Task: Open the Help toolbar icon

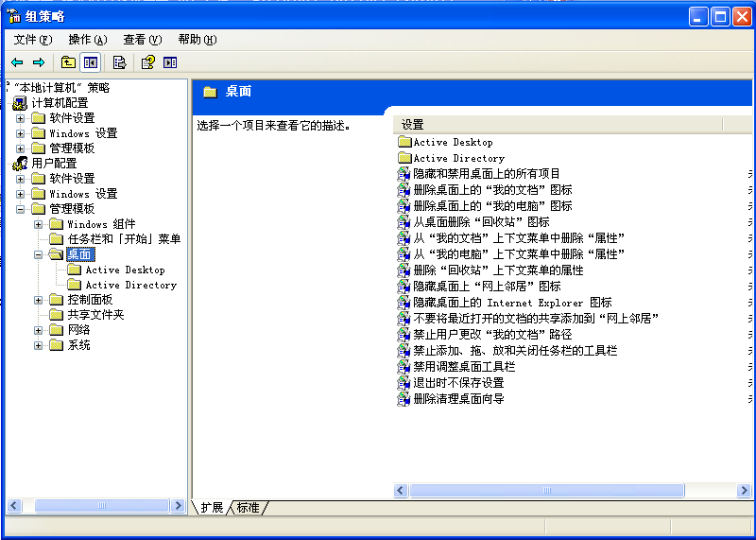Action: click(x=148, y=62)
